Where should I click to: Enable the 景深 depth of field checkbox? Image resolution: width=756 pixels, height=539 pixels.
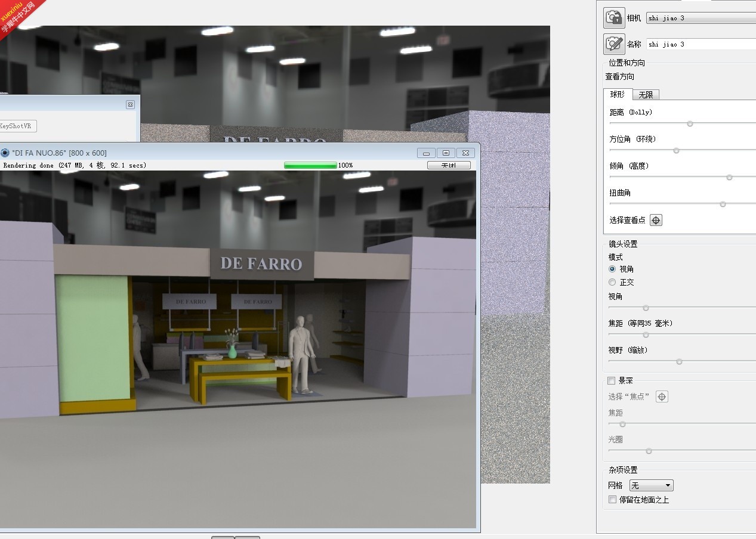[612, 380]
